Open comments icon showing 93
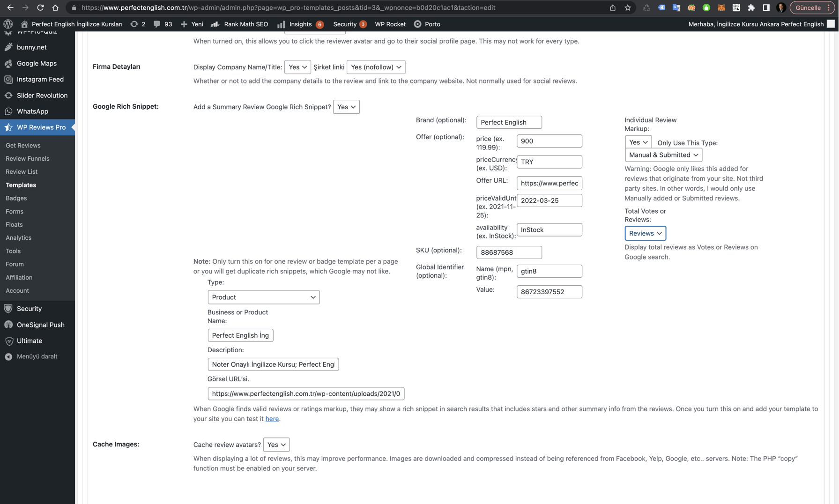839x504 pixels. (x=163, y=24)
